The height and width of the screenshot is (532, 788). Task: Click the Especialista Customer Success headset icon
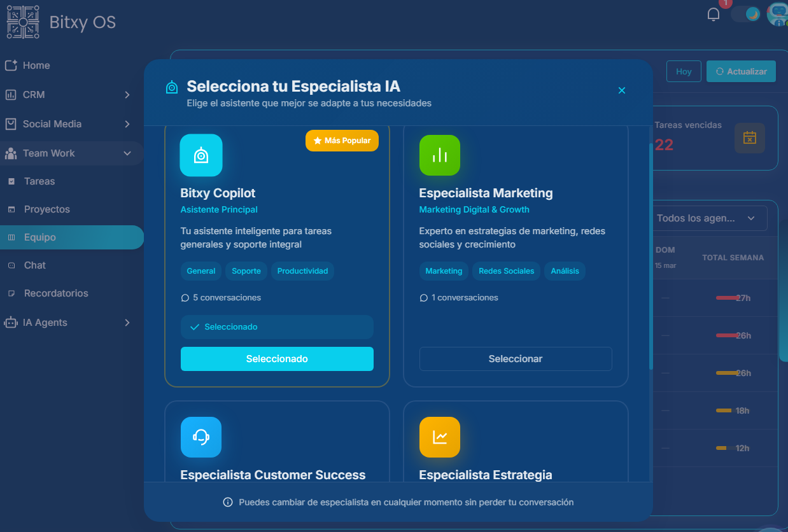(201, 437)
